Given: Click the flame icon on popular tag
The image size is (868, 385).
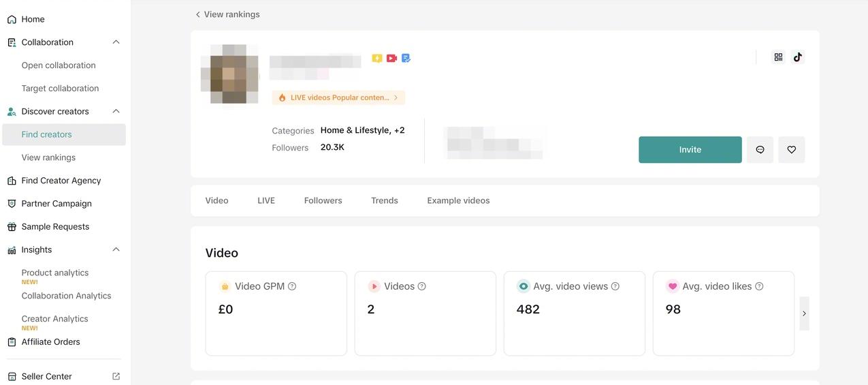Looking at the screenshot, I should coord(282,98).
